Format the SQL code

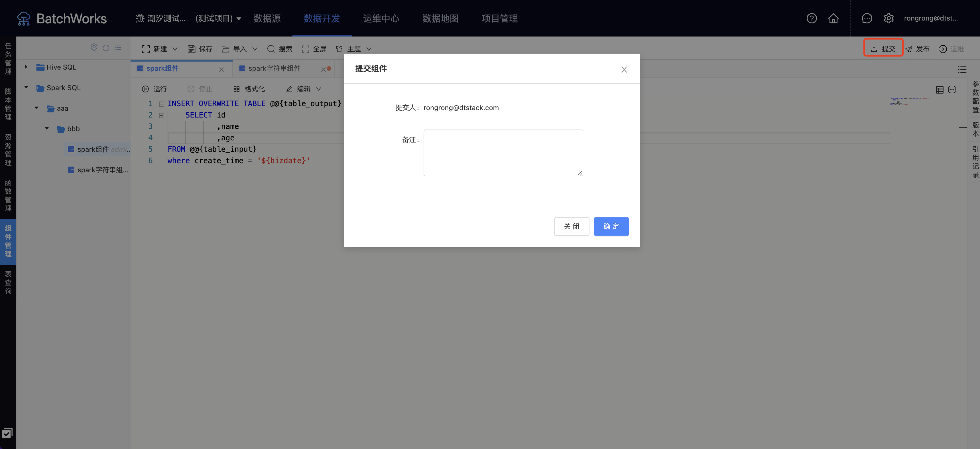pos(249,89)
